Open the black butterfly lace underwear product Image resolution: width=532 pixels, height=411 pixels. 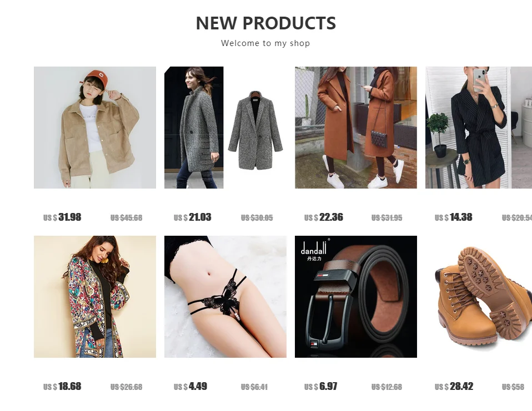[225, 297]
